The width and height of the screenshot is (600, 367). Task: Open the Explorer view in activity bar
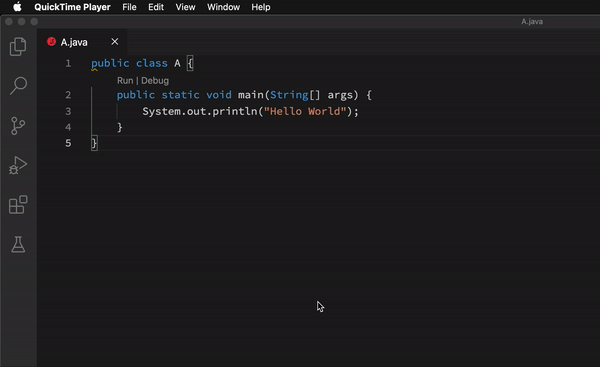click(18, 47)
